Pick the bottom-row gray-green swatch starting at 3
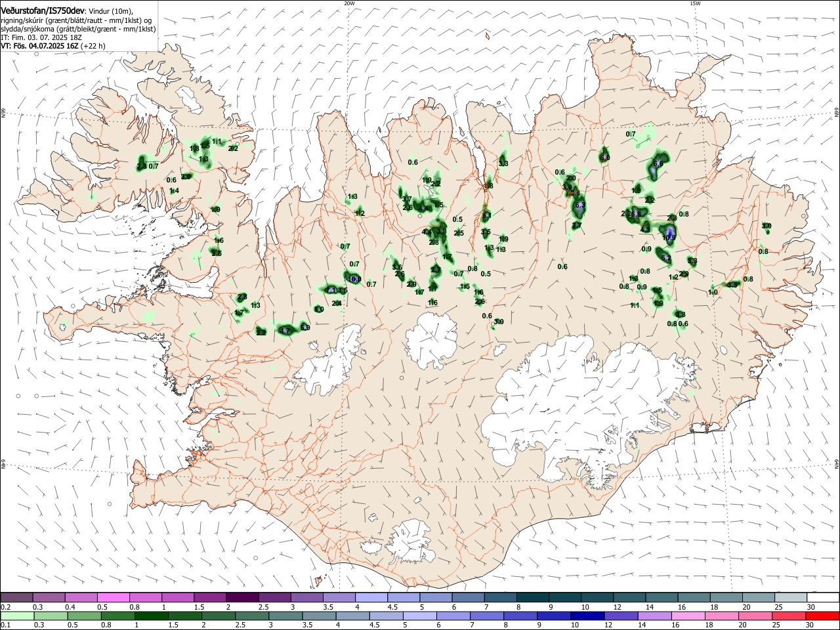 285,616
